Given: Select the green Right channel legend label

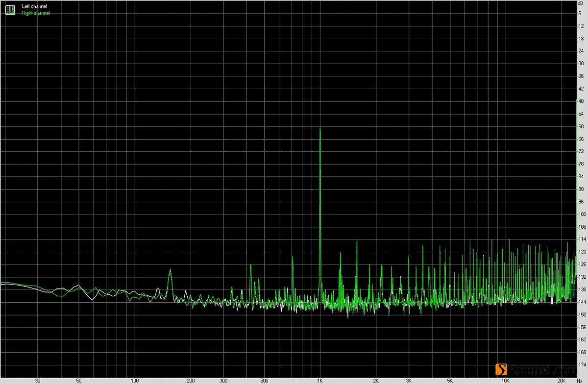Looking at the screenshot, I should (36, 13).
